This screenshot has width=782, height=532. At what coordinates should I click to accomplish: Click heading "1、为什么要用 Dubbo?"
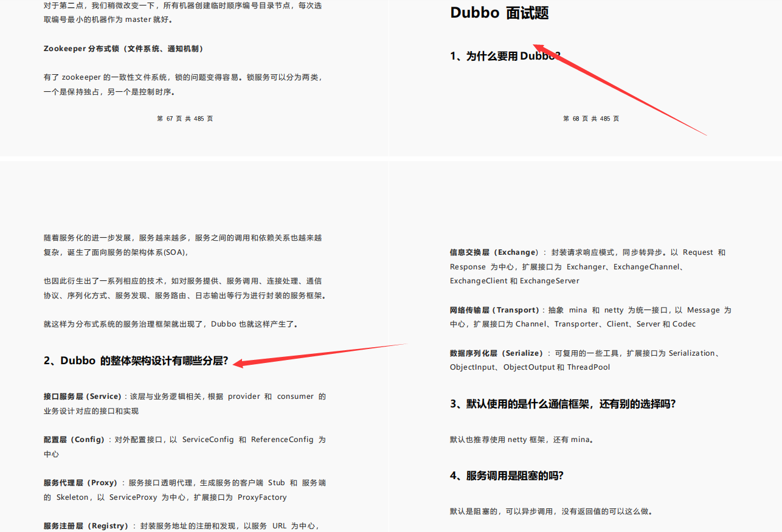click(505, 57)
